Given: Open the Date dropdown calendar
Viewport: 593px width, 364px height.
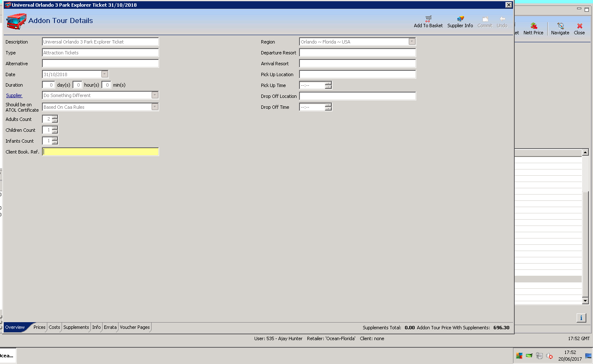Looking at the screenshot, I should tap(105, 74).
